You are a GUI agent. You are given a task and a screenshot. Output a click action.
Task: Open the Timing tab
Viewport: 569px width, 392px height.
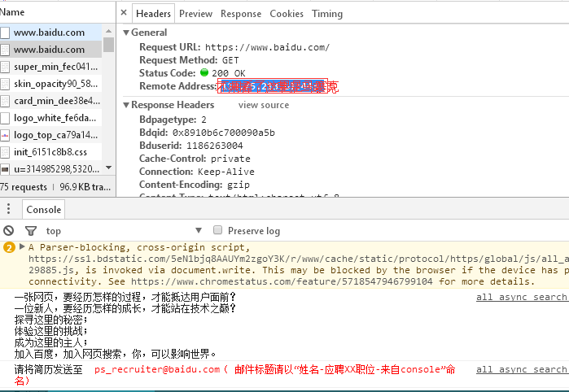coord(327,14)
